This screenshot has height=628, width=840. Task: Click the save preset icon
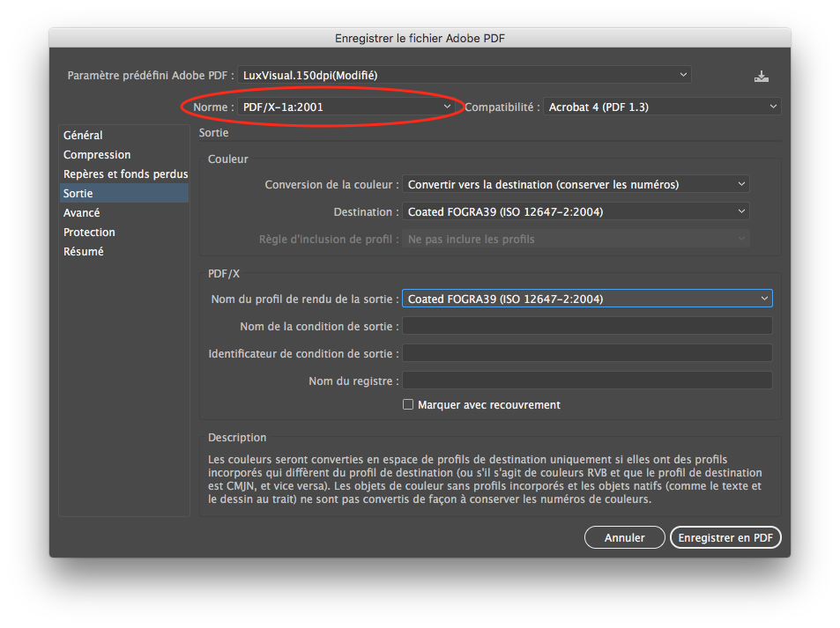[762, 77]
